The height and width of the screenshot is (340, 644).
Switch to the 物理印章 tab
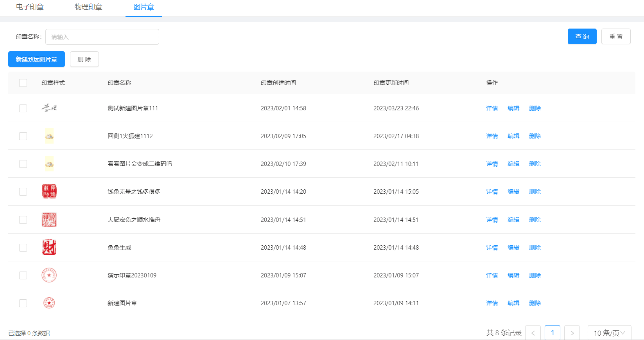pyautogui.click(x=88, y=7)
